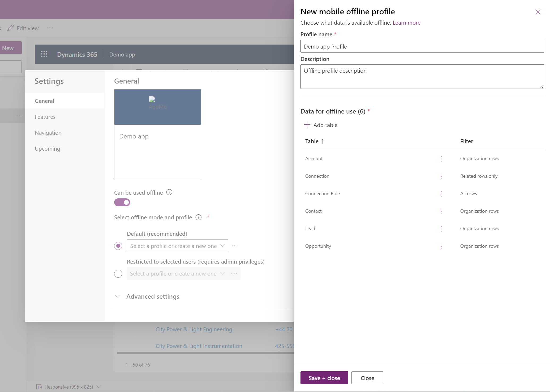Click the Features navigation menu item
This screenshot has width=550, height=392.
(45, 117)
